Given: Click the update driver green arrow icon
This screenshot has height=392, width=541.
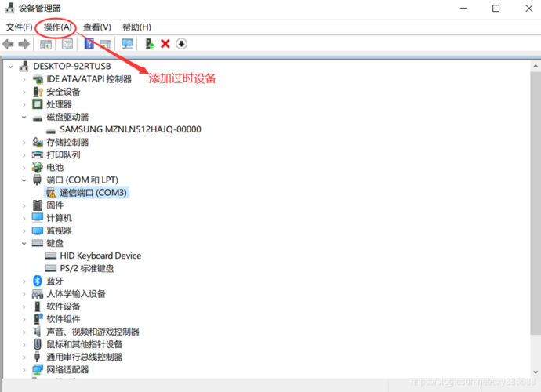Looking at the screenshot, I should coord(149,44).
